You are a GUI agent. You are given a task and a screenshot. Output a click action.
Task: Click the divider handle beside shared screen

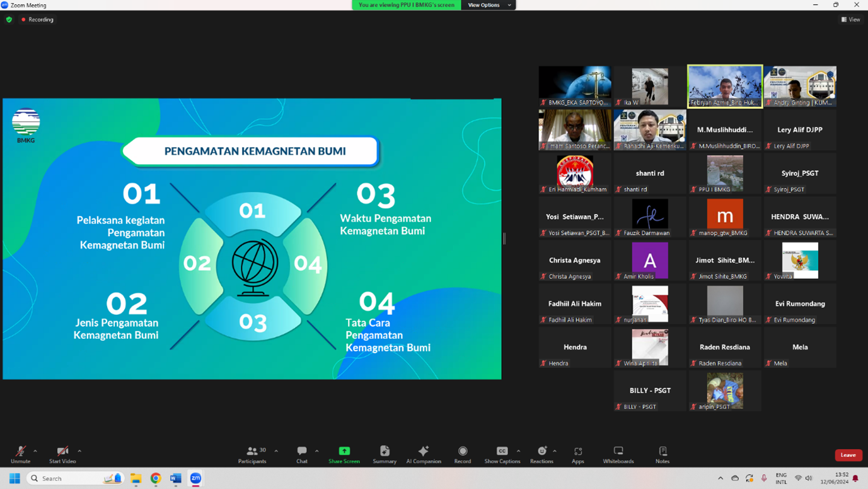pyautogui.click(x=504, y=239)
